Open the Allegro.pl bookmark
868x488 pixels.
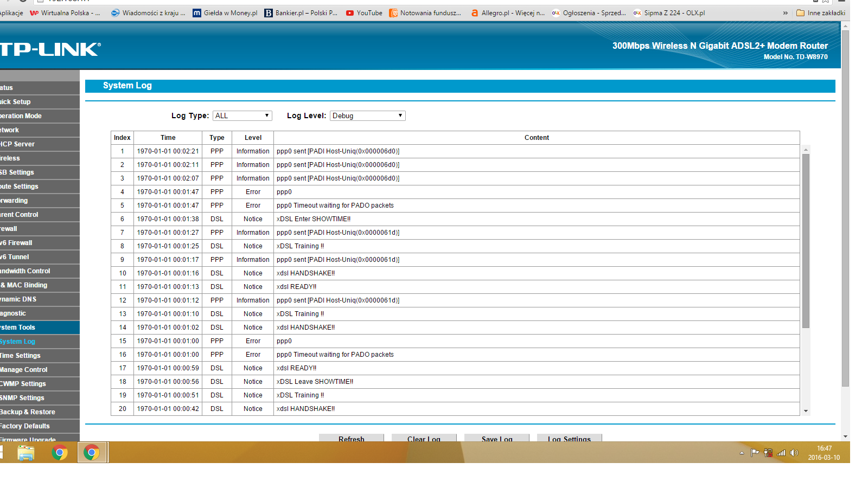508,13
